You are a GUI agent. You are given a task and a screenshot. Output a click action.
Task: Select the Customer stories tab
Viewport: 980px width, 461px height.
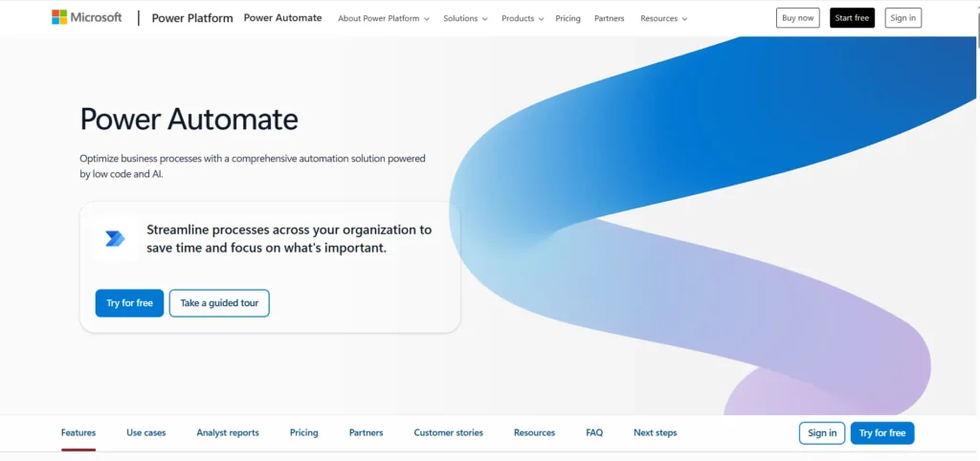[448, 432]
